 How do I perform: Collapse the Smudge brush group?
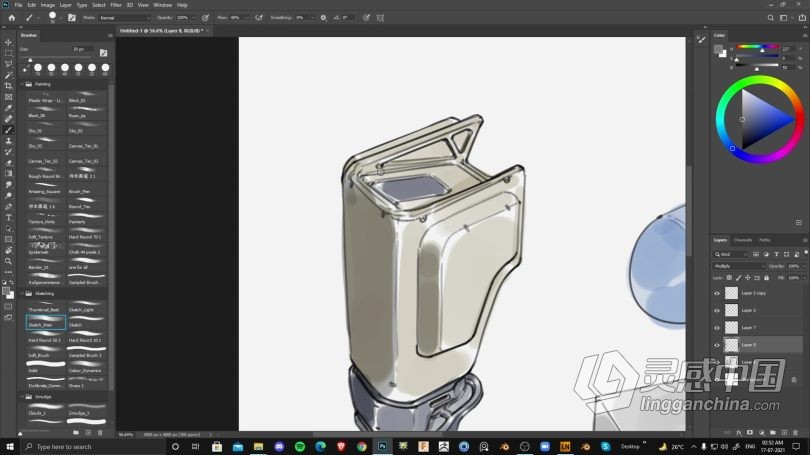[22, 397]
